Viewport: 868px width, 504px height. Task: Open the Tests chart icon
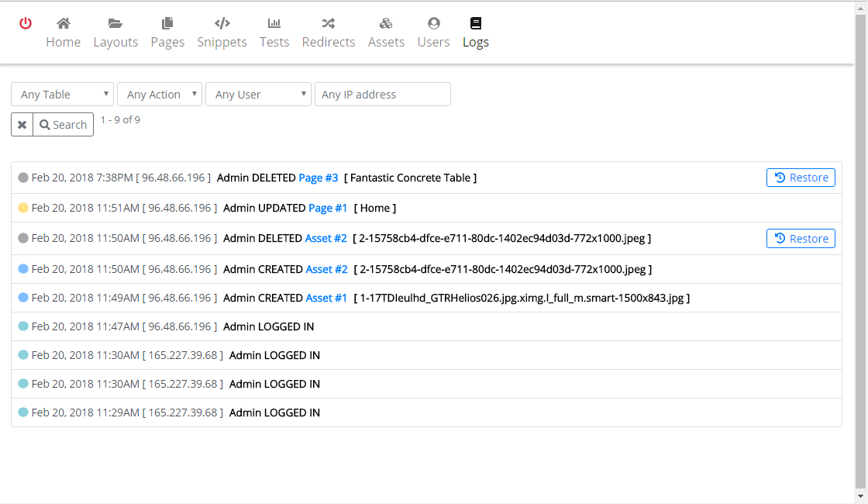coord(274,23)
